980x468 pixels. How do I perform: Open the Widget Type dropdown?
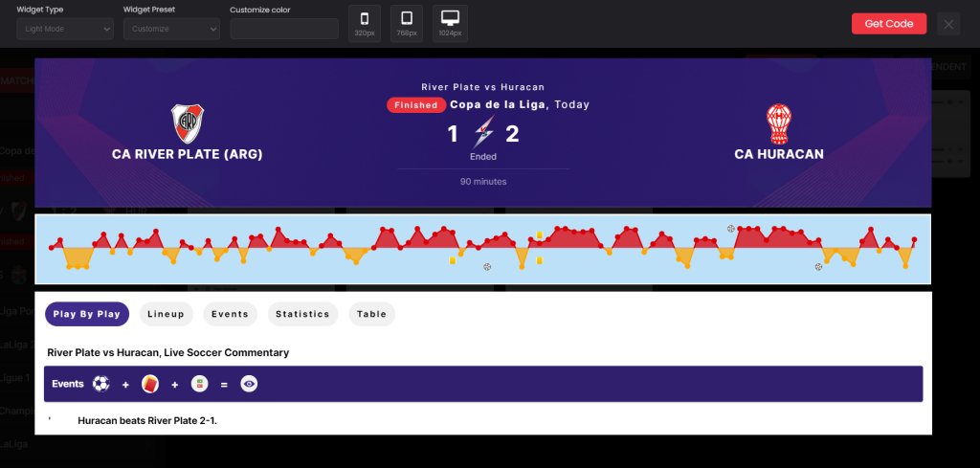click(x=65, y=29)
